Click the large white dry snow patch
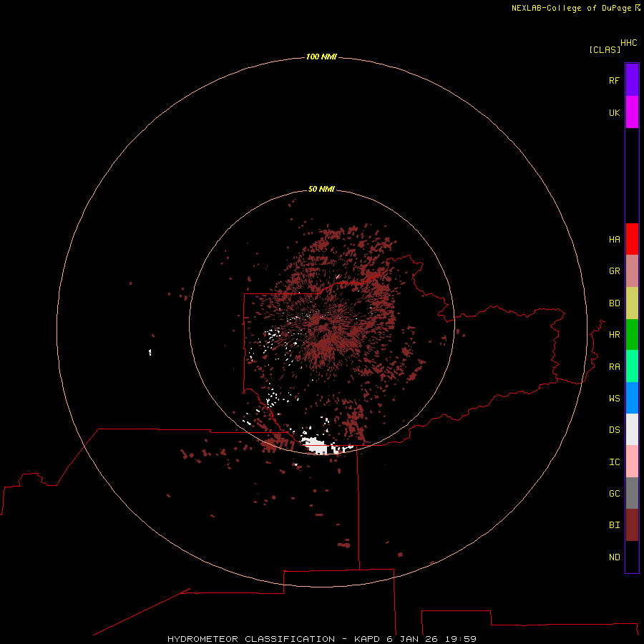The height and width of the screenshot is (644, 644). (316, 445)
